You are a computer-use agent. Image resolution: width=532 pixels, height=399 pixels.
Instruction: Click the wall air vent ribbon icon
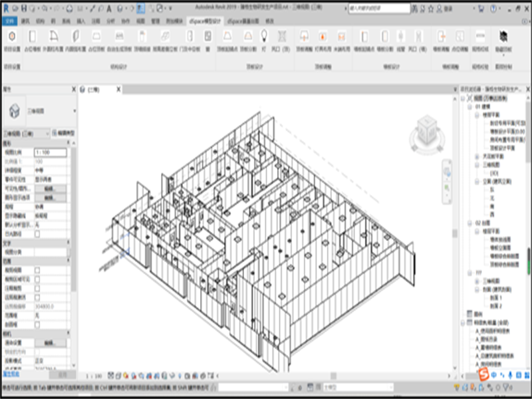418,37
